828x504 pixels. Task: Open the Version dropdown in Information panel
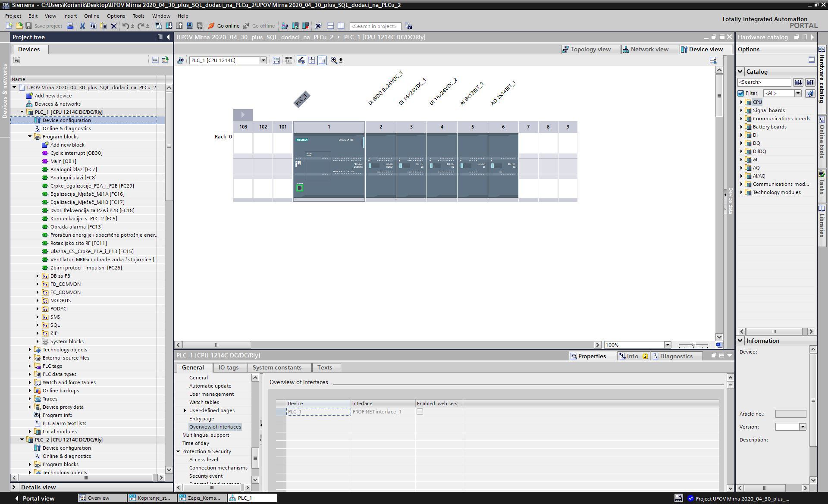click(x=803, y=427)
